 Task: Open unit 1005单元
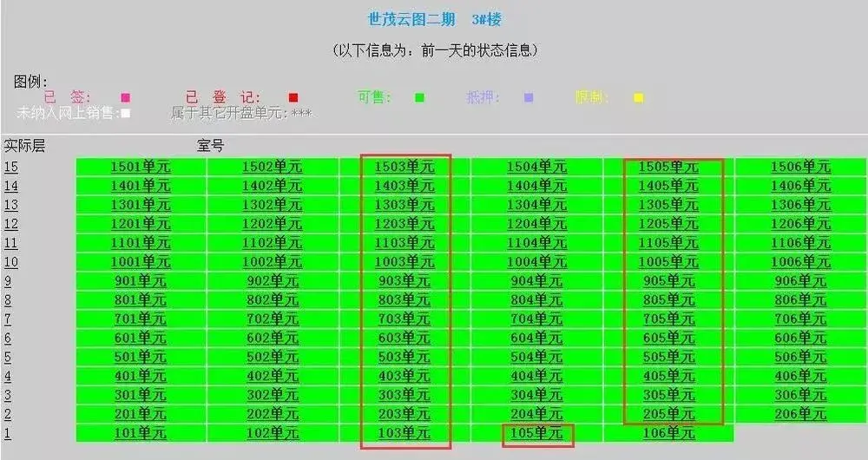click(x=668, y=262)
